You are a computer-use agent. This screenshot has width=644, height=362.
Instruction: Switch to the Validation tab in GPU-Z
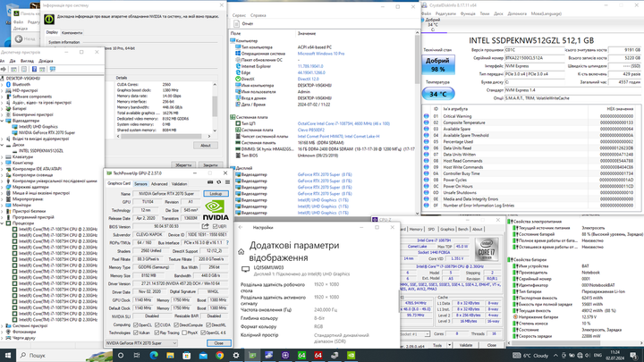point(179,184)
